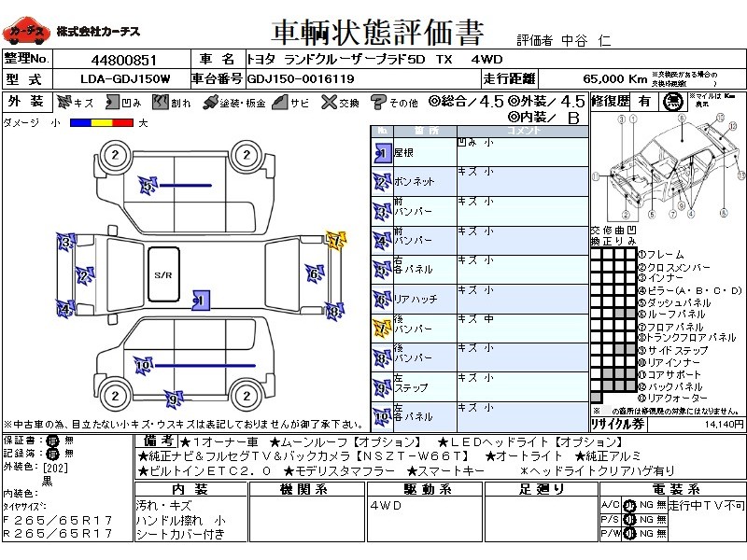This screenshot has height=560, width=747.
Task: Click the blue damage level swatch
Action: tap(80, 123)
